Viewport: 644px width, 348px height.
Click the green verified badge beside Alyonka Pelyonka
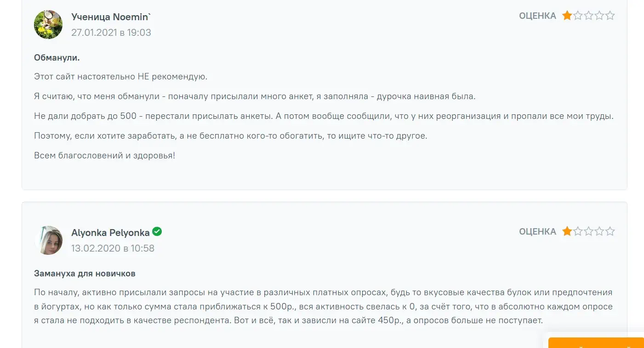tap(157, 232)
